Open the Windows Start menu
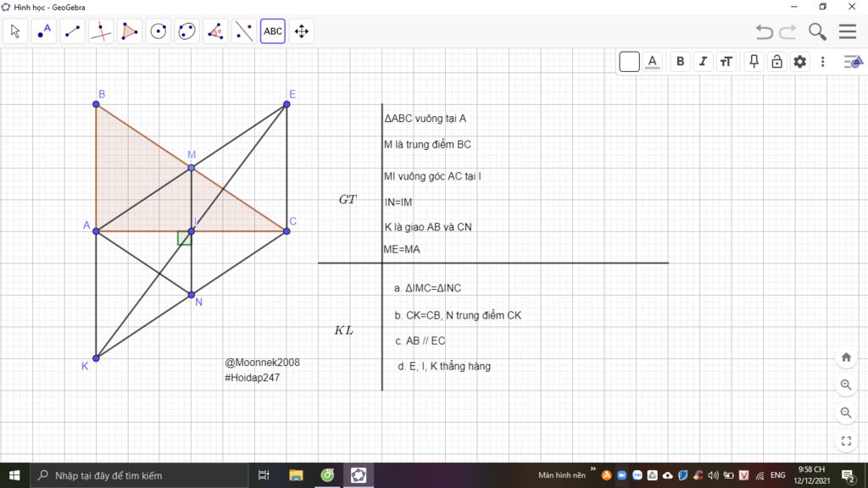The height and width of the screenshot is (488, 868). [x=14, y=475]
